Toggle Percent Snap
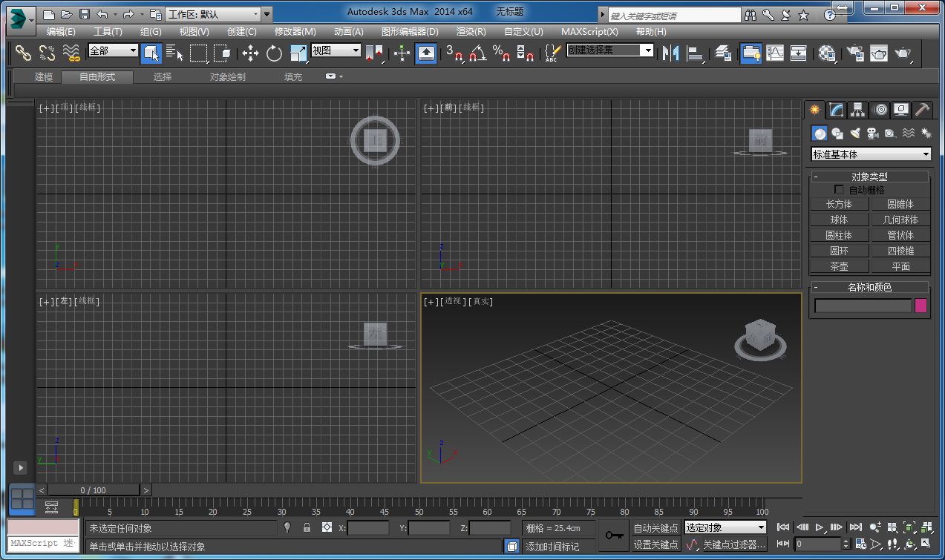The width and height of the screenshot is (945, 560). 501,53
